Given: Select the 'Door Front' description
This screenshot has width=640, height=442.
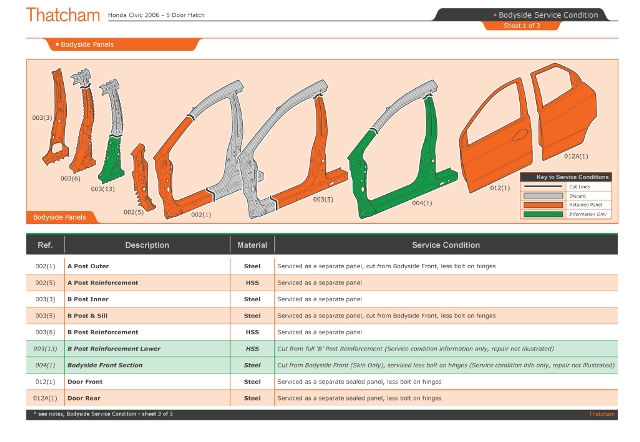Looking at the screenshot, I should click(x=85, y=382).
